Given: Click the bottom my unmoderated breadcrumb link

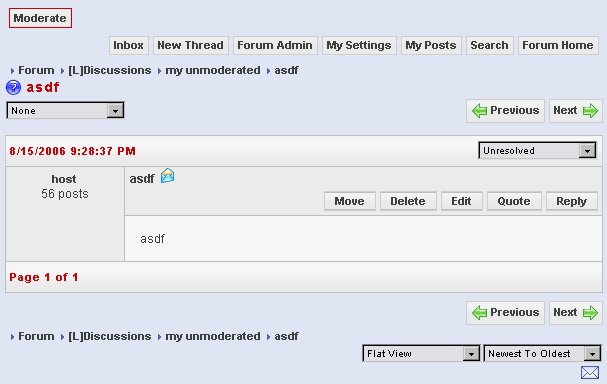Looking at the screenshot, I should 213,336.
